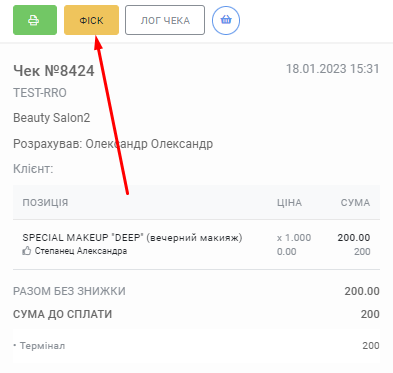Click the Клієнт: field label
The height and width of the screenshot is (373, 393).
pyautogui.click(x=33, y=169)
